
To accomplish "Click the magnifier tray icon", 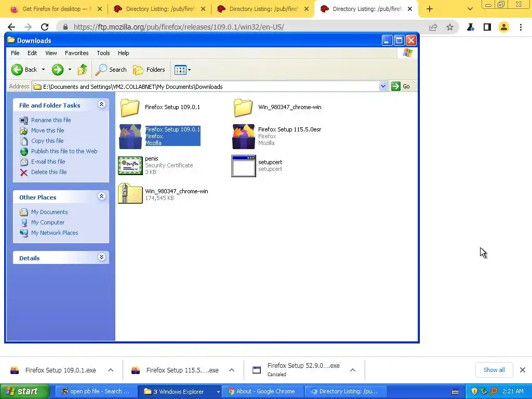I will pyautogui.click(x=494, y=391).
